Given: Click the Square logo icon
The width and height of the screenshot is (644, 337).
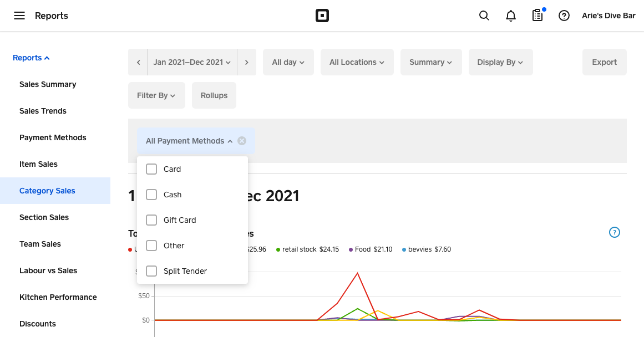Looking at the screenshot, I should pyautogui.click(x=322, y=16).
